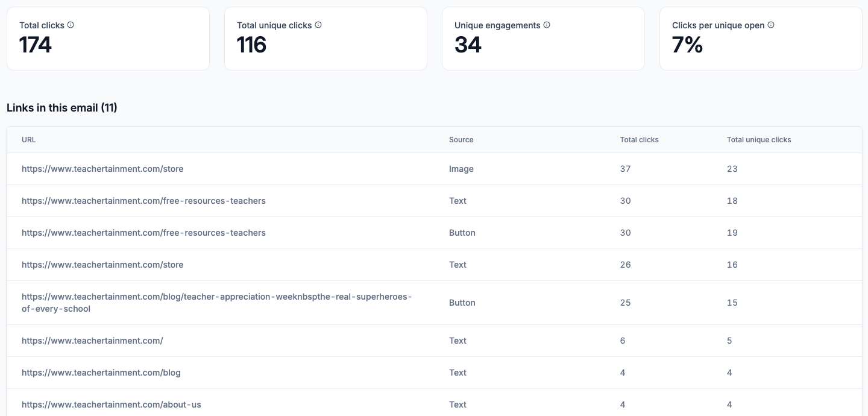The height and width of the screenshot is (416, 868).
Task: Click the Button source cell in teacher-appreciation row
Action: [462, 303]
